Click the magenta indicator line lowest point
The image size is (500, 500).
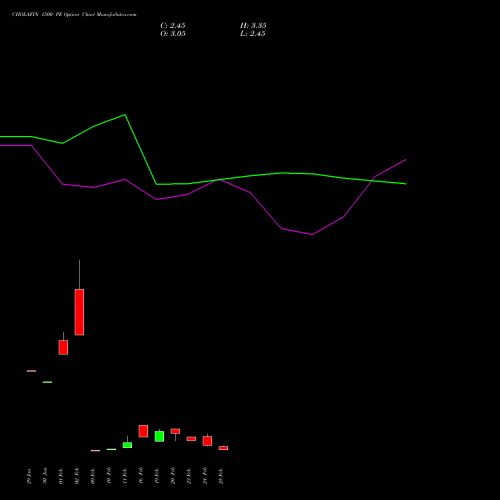pyautogui.click(x=312, y=234)
